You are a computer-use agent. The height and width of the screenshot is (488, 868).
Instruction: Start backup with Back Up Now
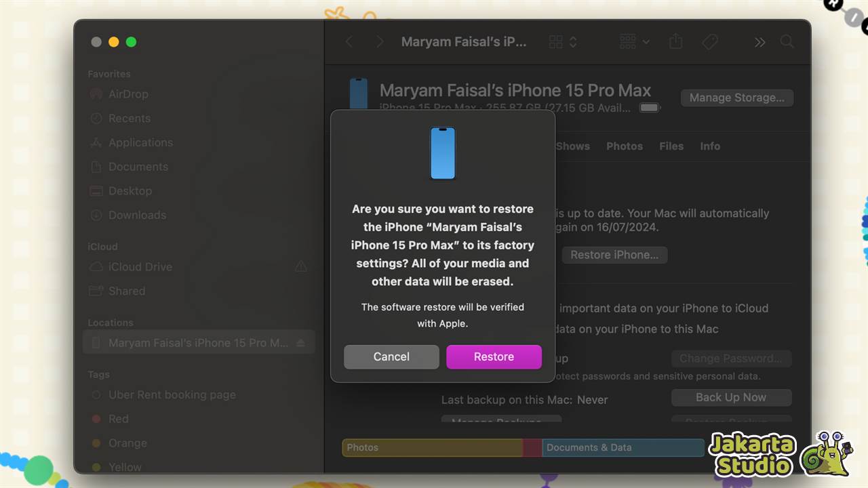click(731, 397)
